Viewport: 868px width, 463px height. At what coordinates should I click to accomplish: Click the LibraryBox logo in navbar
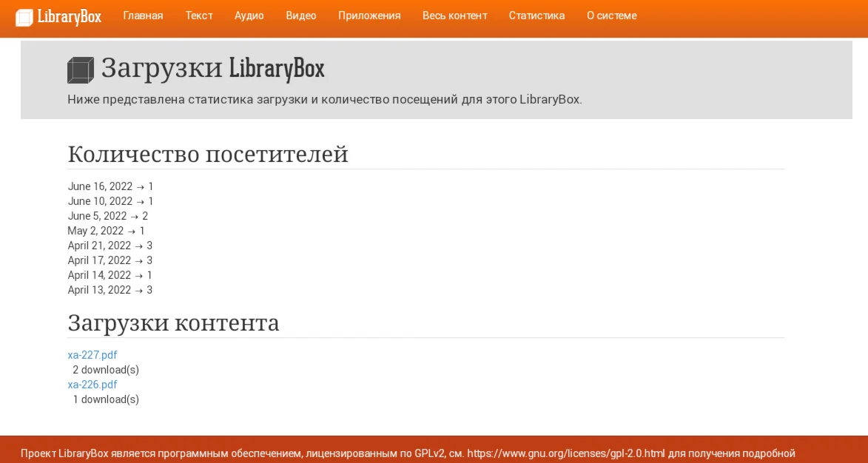[58, 16]
